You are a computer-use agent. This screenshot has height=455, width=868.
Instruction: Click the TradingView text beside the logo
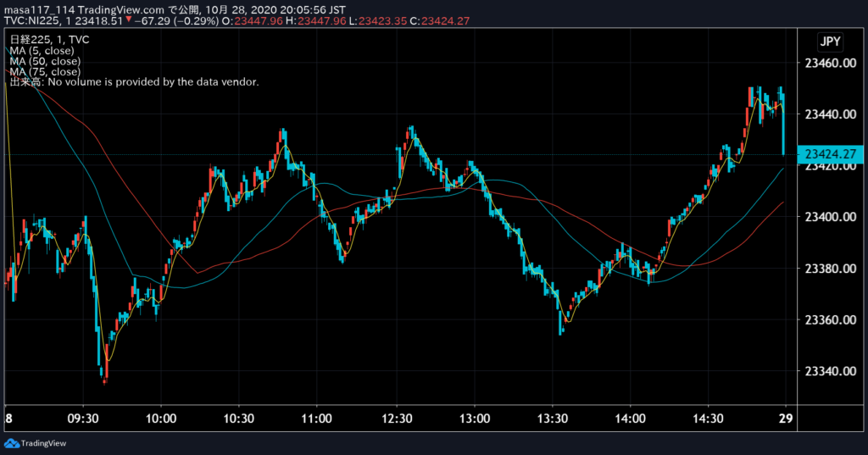[44, 443]
